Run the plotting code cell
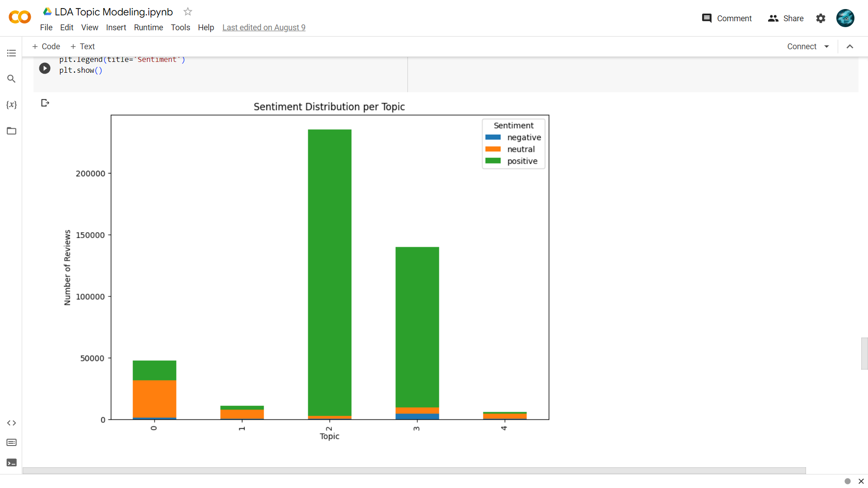The image size is (868, 488). [44, 68]
